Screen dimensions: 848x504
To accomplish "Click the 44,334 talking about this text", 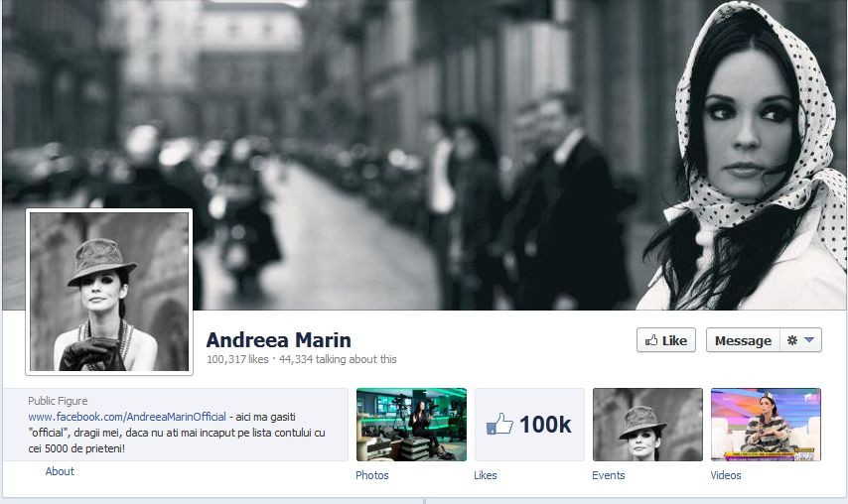I will pyautogui.click(x=338, y=359).
